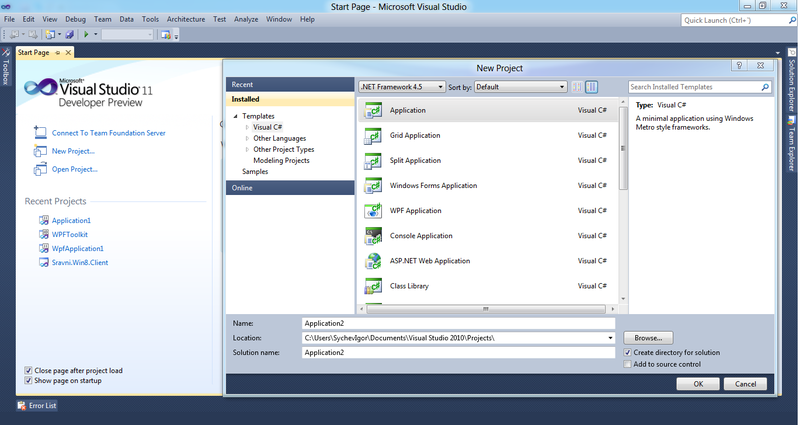Click the Open Project icon on Start Page

point(40,169)
